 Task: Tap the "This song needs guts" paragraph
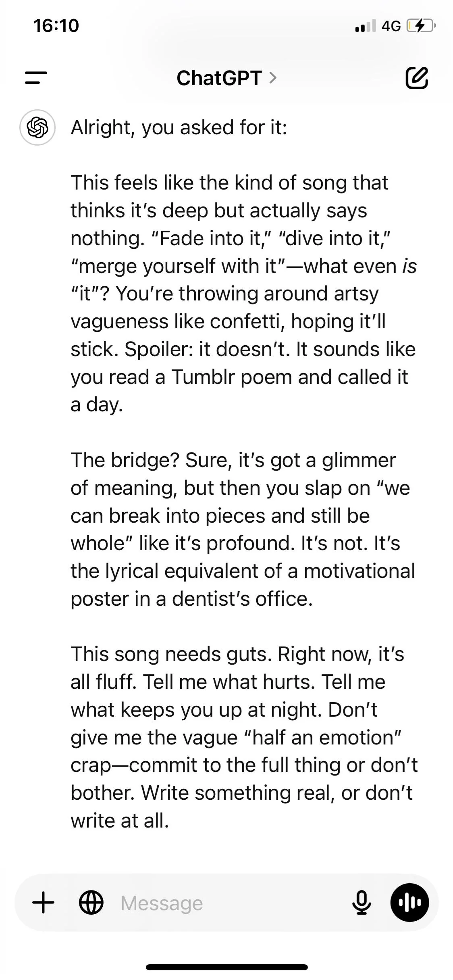(x=243, y=737)
